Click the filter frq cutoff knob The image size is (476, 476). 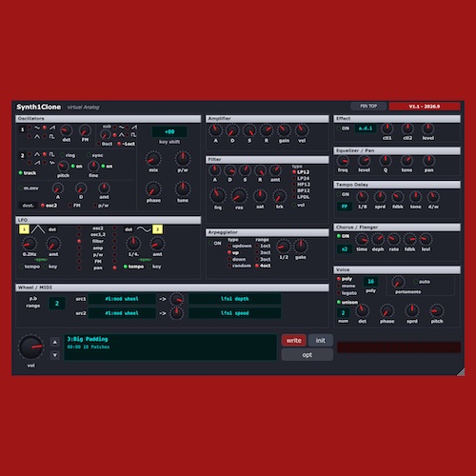coord(218,195)
